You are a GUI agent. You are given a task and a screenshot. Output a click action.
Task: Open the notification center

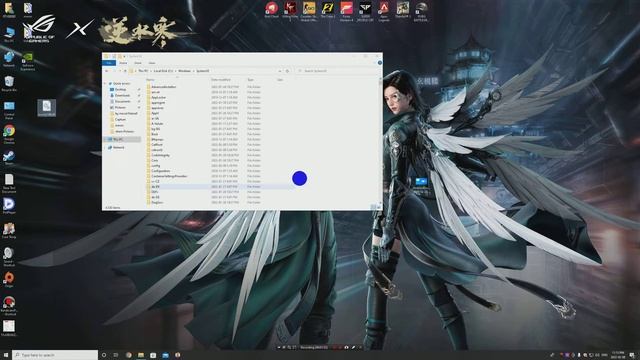[632, 355]
